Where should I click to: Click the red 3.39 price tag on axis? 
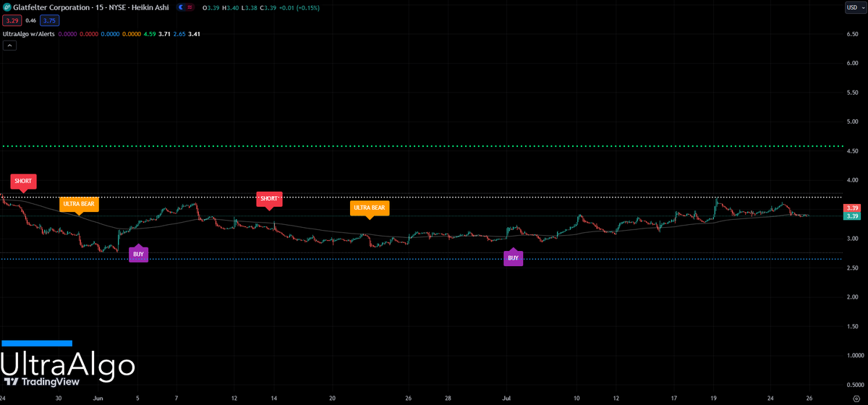tap(853, 208)
